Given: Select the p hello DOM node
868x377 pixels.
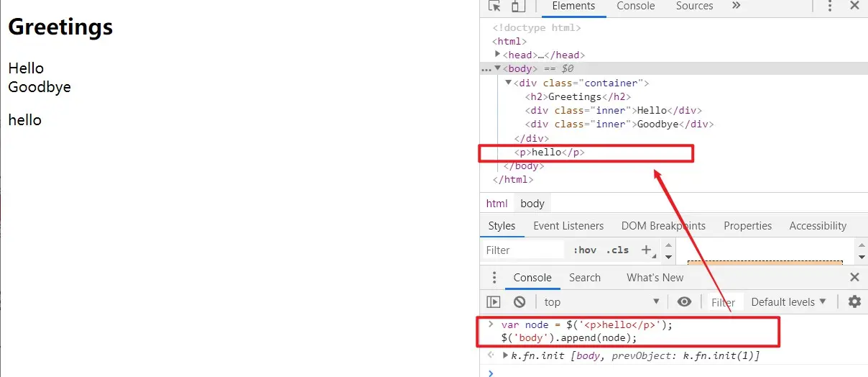Looking at the screenshot, I should (549, 153).
